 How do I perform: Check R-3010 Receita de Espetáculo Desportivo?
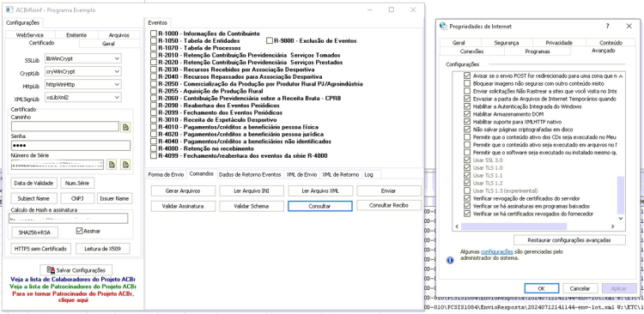[x=154, y=120]
